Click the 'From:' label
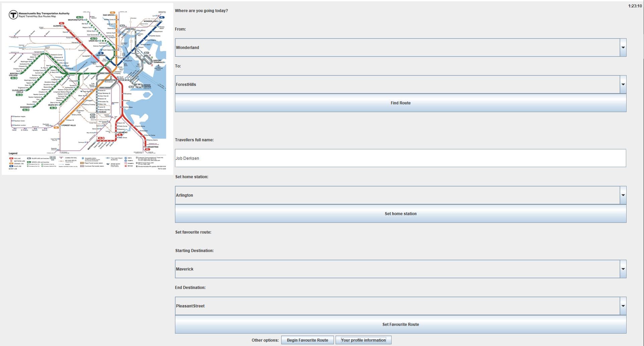The width and height of the screenshot is (644, 346). [x=180, y=29]
